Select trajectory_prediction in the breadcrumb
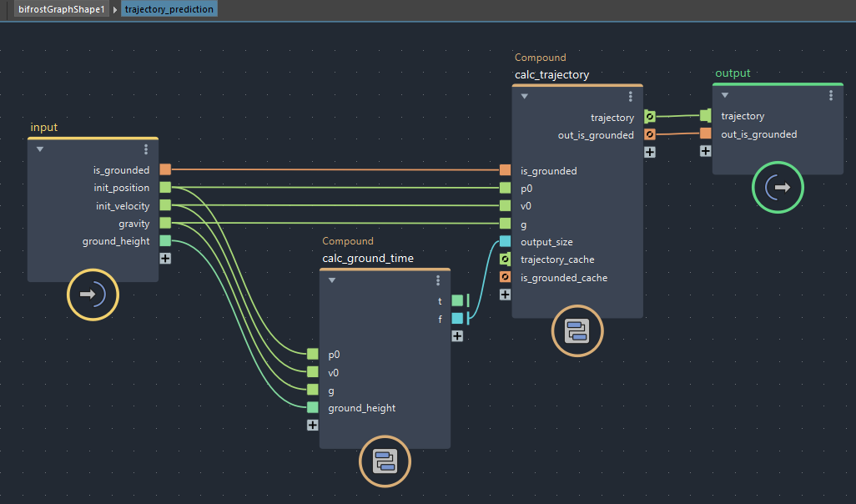Viewport: 856px width, 504px height. pyautogui.click(x=169, y=9)
